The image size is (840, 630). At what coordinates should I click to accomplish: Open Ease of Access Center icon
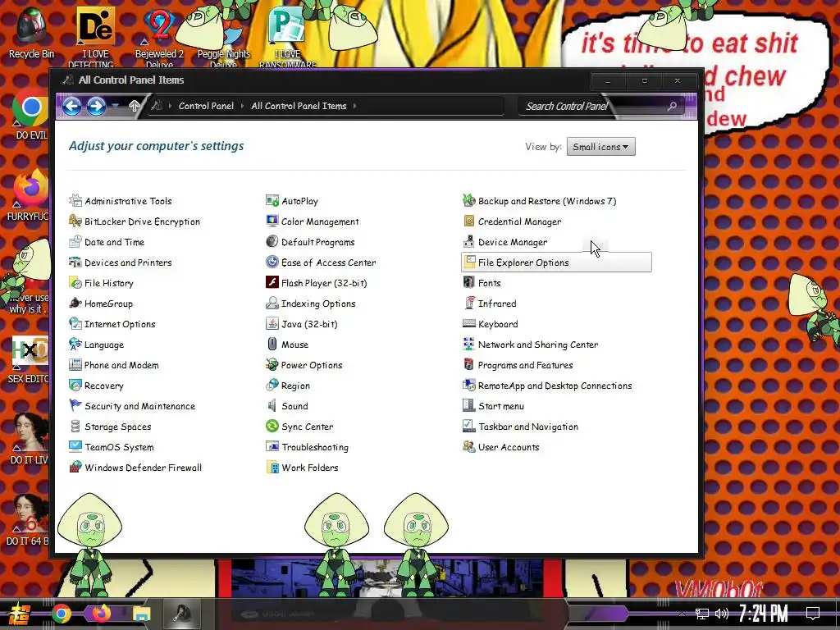272,262
